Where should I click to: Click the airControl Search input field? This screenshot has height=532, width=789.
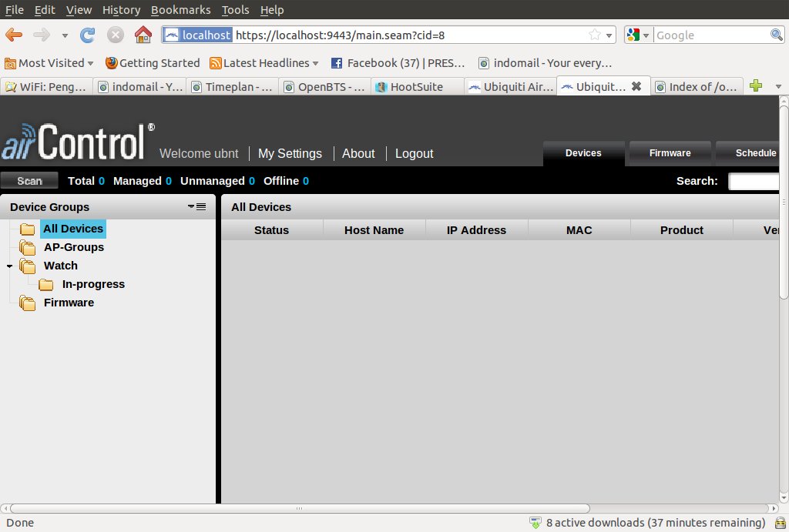(754, 182)
